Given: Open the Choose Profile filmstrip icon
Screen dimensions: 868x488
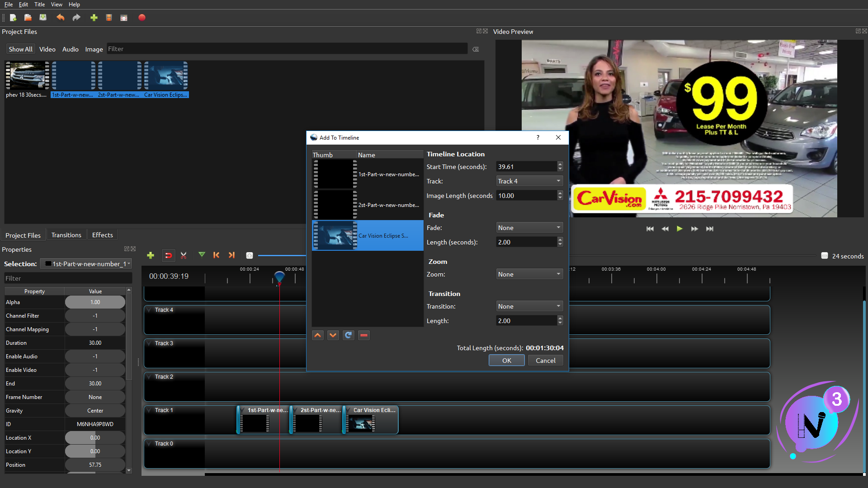Looking at the screenshot, I should (x=109, y=18).
